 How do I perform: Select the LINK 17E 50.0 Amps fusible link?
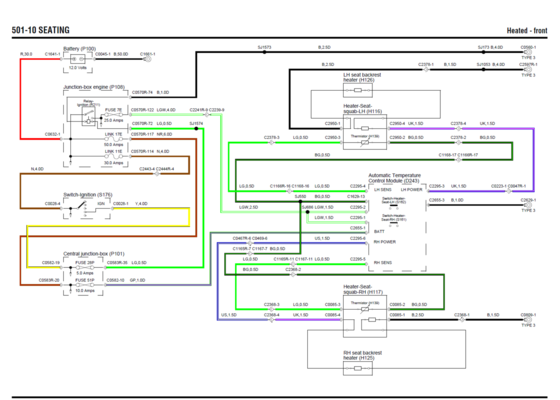pyautogui.click(x=114, y=139)
